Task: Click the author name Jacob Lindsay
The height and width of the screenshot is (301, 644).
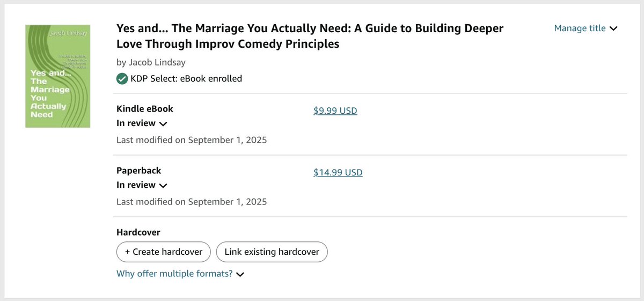Action: tap(152, 62)
